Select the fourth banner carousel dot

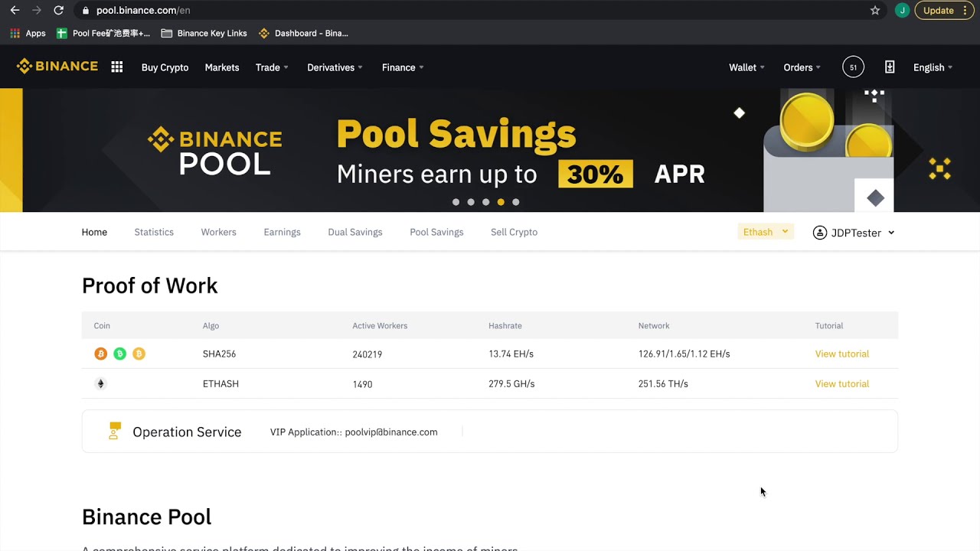(501, 202)
